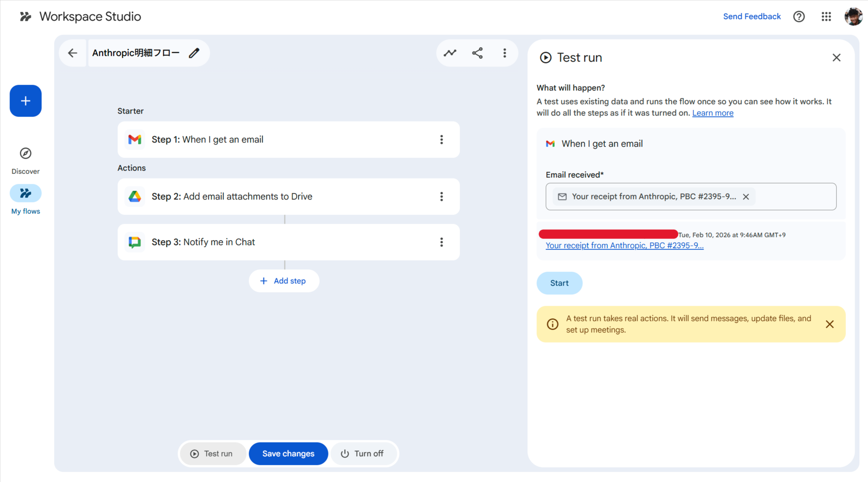Click the back arrow beside flow title
The image size is (868, 482).
72,53
